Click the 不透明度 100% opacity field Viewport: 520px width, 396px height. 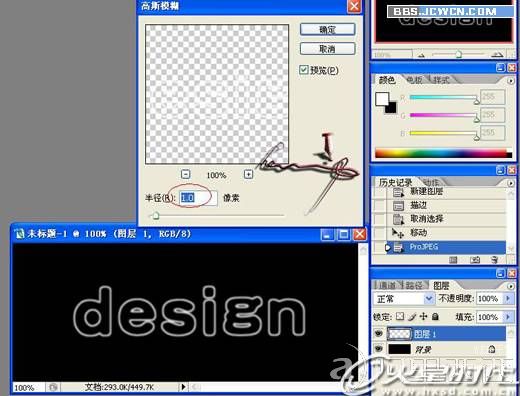490,298
